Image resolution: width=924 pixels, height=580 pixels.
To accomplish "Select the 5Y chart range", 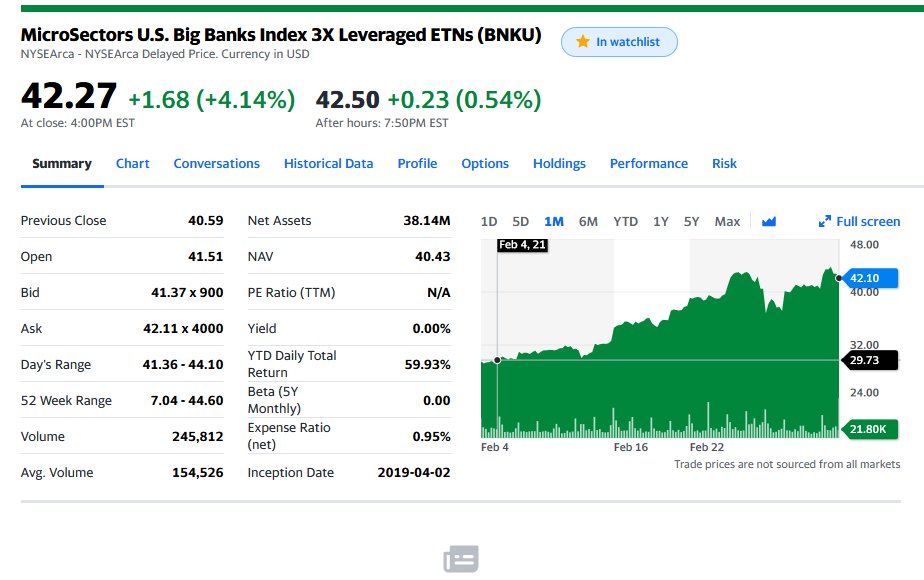I will pyautogui.click(x=691, y=222).
